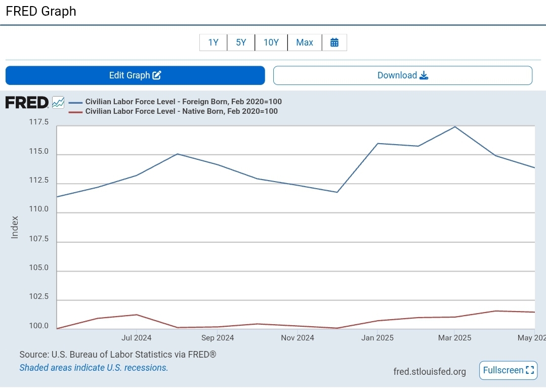Open the calendar date picker icon

coord(334,42)
